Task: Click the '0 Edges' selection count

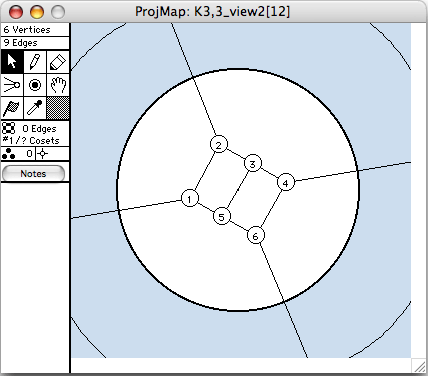Action: (x=39, y=129)
